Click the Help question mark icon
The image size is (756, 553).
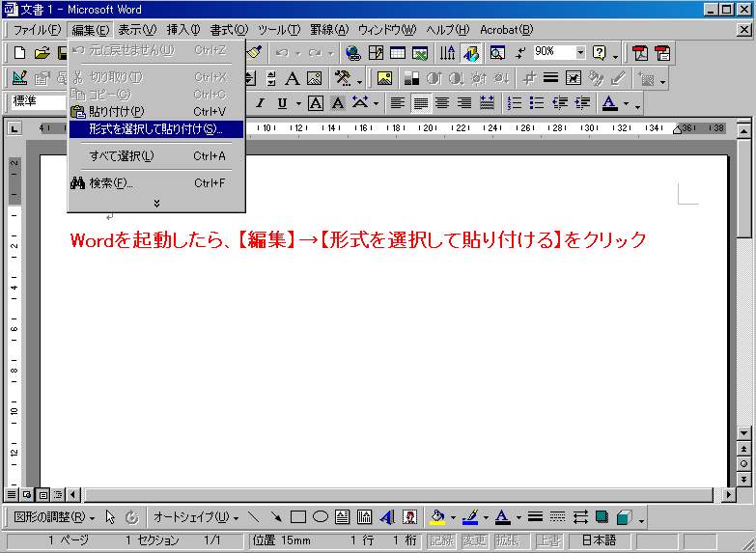(x=600, y=52)
